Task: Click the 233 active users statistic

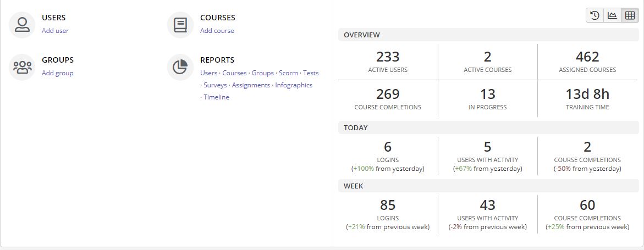Action: [388, 57]
